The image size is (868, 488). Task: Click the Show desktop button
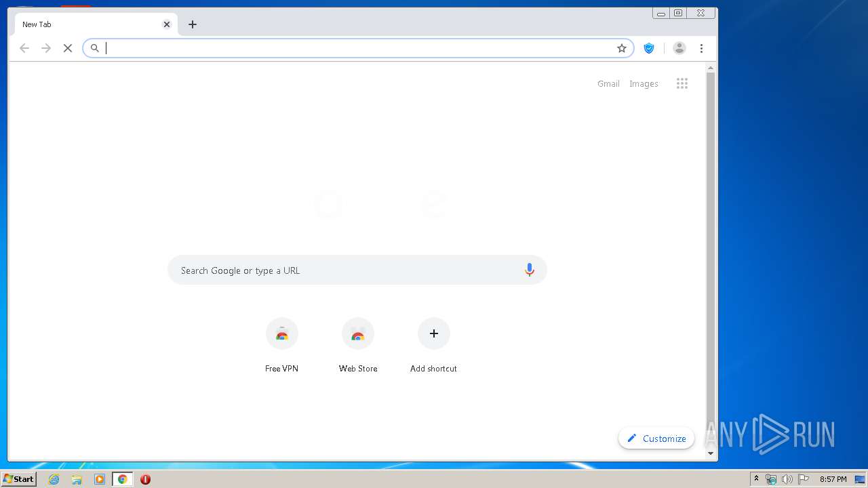861,479
